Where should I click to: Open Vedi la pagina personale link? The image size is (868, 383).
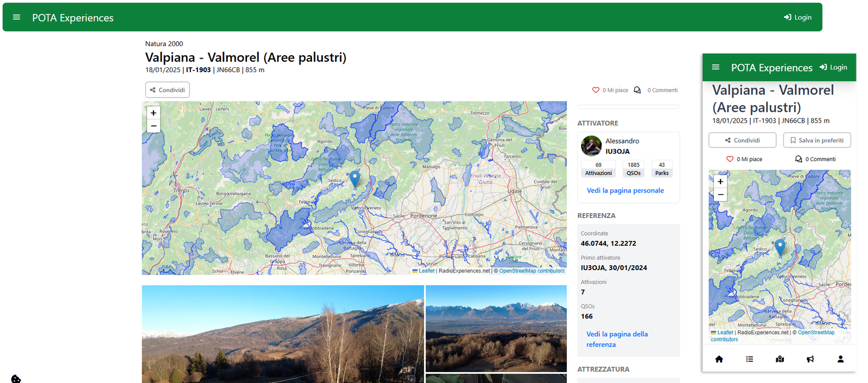[625, 190]
